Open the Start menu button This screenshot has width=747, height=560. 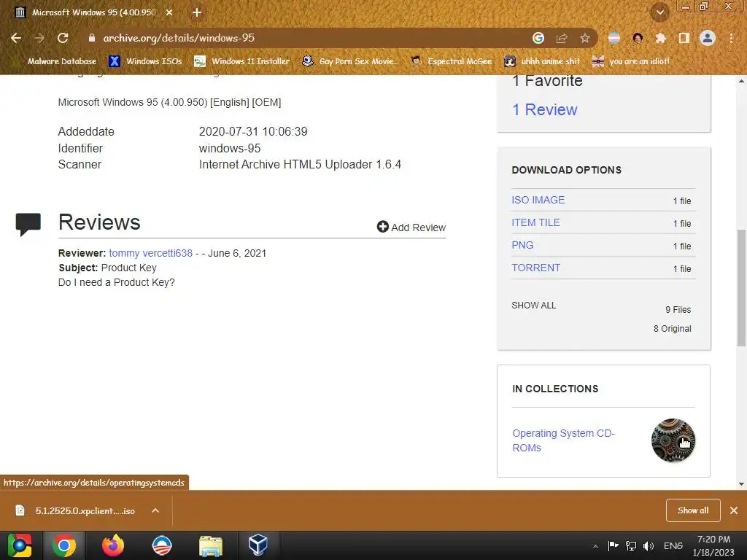(20, 545)
